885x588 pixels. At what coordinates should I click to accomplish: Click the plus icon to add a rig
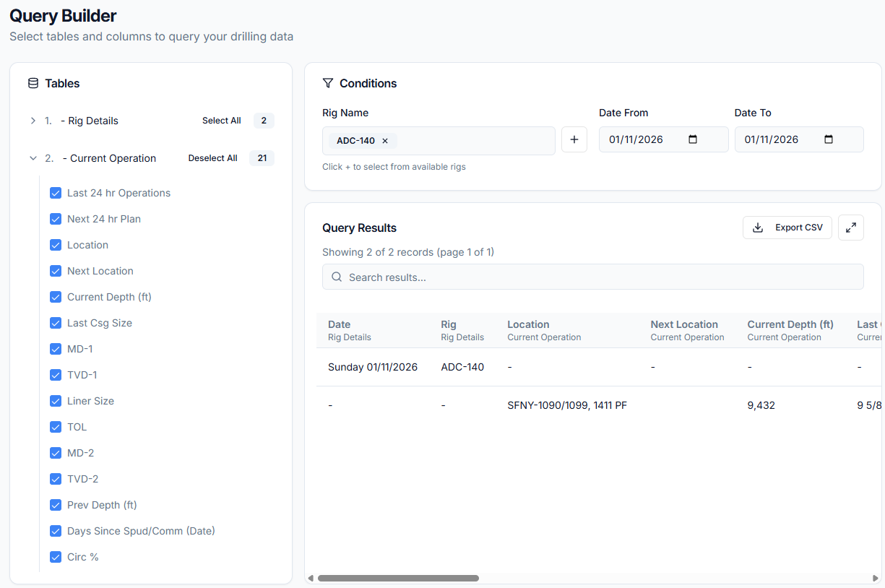click(x=574, y=140)
